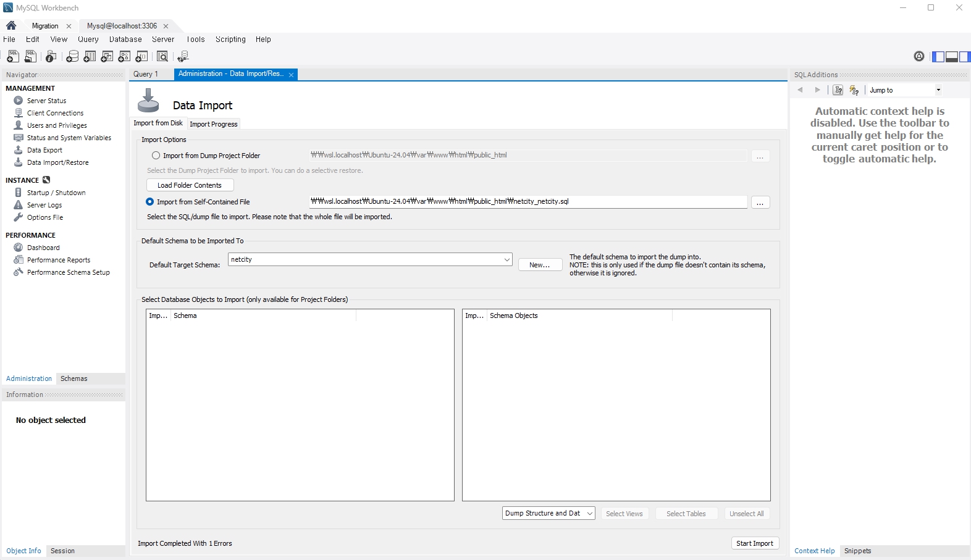Click the New... schema button

539,265
